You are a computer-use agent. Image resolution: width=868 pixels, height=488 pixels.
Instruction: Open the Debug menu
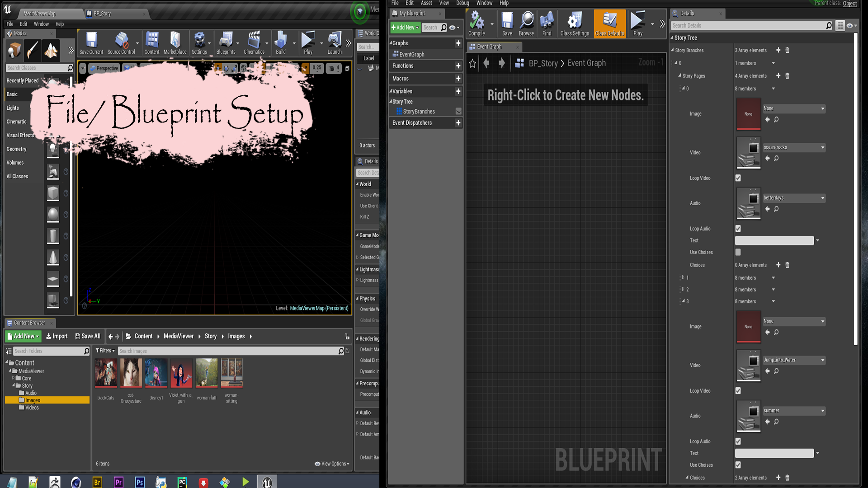[x=462, y=3]
